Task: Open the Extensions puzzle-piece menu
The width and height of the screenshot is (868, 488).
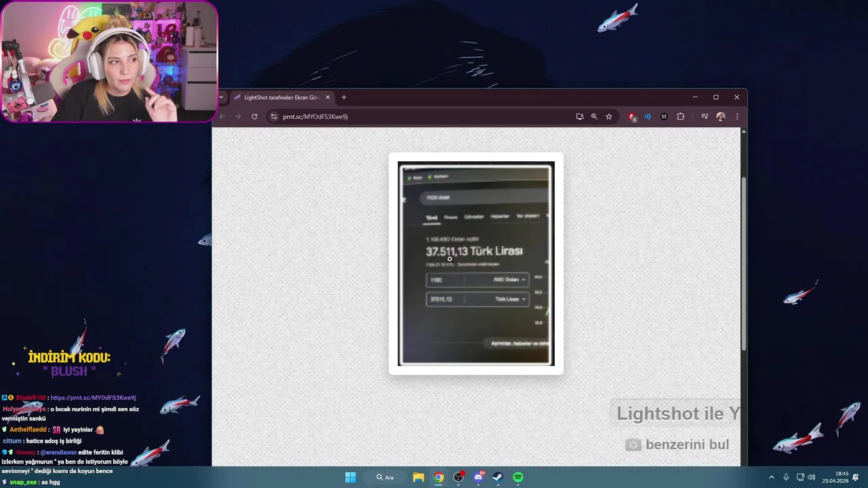Action: pyautogui.click(x=680, y=117)
